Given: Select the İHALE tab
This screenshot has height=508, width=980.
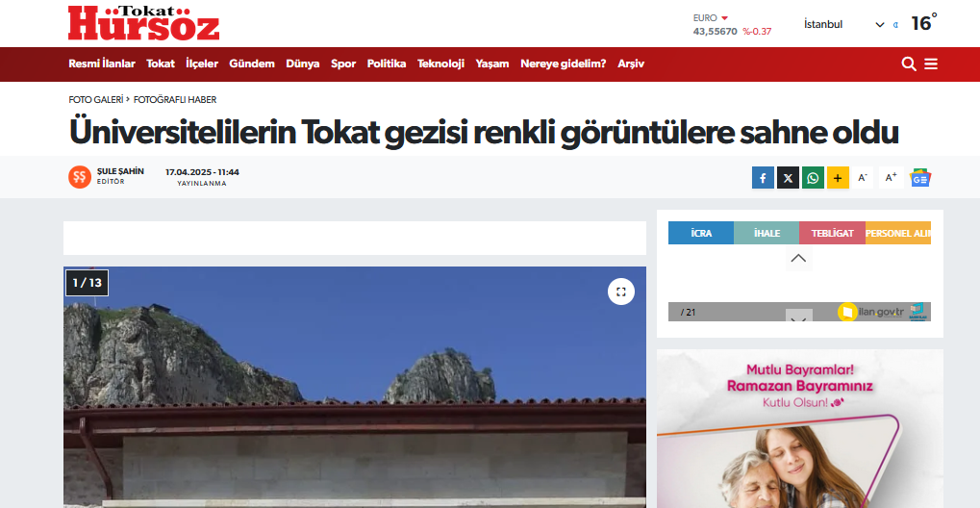Looking at the screenshot, I should tap(766, 233).
